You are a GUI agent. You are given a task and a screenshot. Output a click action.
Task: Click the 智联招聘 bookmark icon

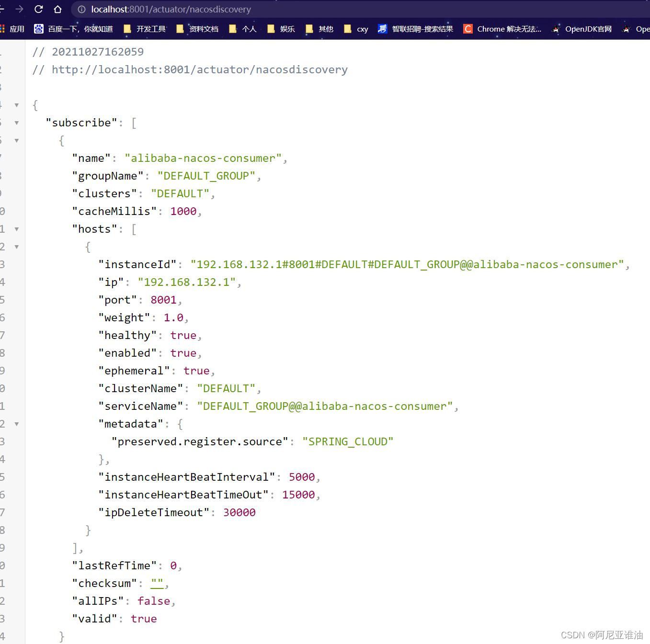click(382, 29)
